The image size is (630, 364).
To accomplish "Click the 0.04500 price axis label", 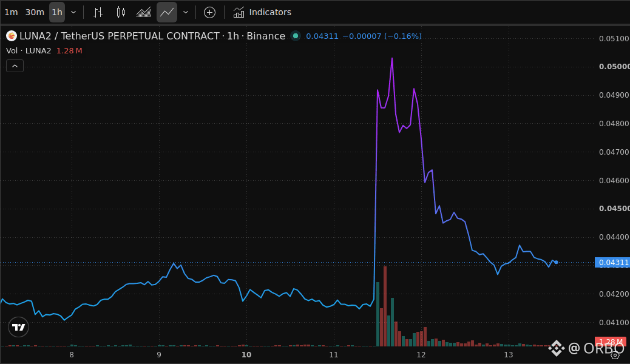I will pos(614,209).
